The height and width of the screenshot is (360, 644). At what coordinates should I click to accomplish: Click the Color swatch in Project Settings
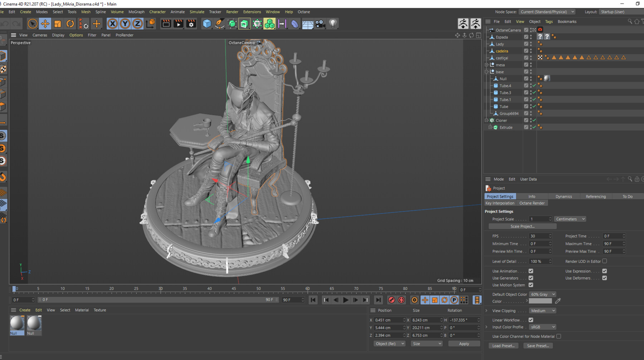coord(540,301)
